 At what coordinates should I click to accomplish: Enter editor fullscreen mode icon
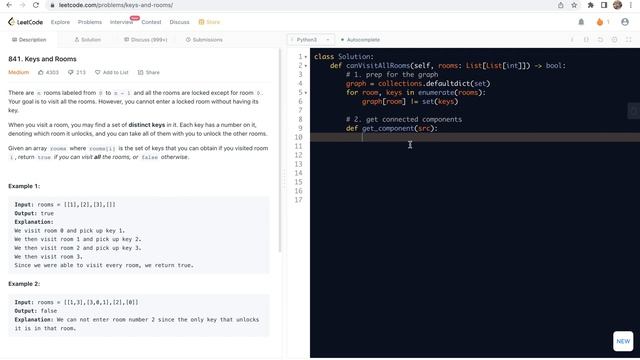629,40
